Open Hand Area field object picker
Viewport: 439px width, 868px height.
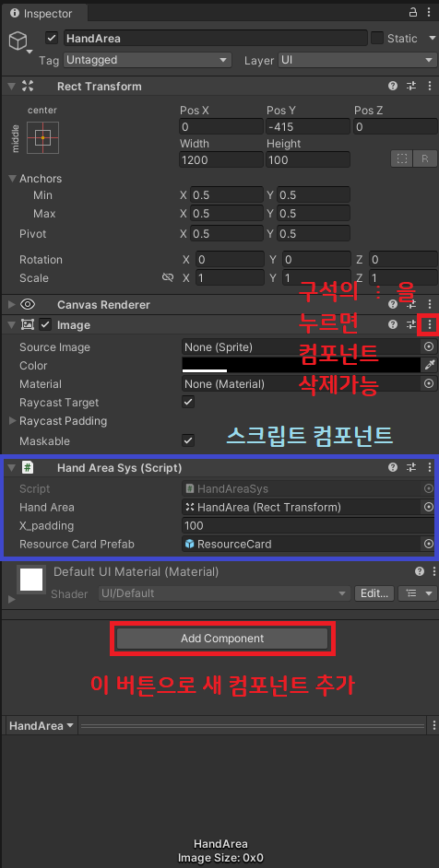[x=429, y=507]
